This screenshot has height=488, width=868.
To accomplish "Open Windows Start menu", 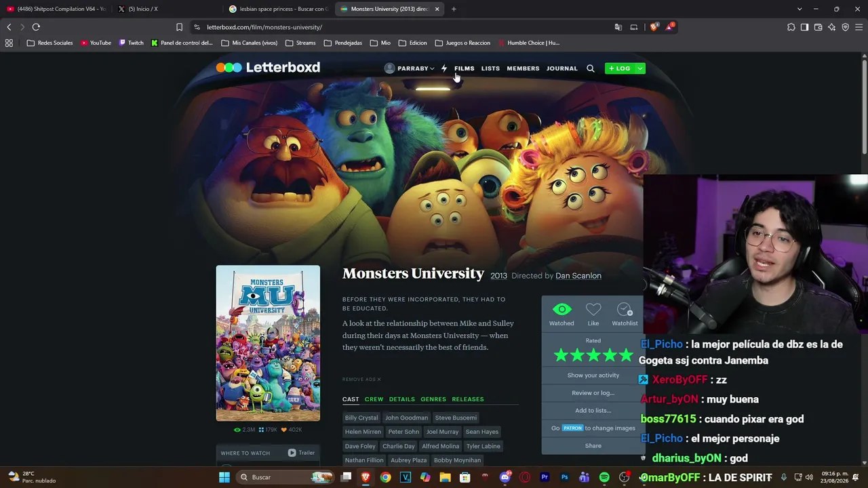I will 224,477.
